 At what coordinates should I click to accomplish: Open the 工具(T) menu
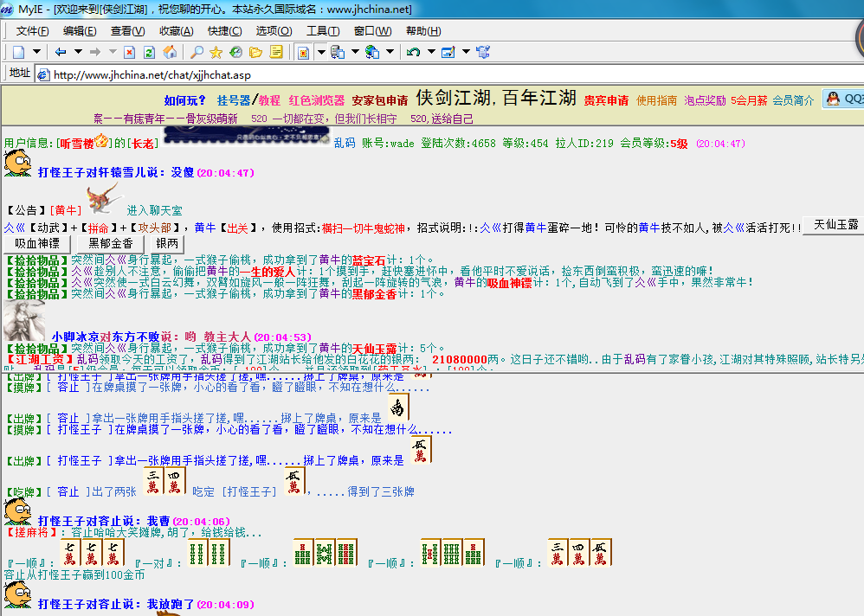point(322,31)
